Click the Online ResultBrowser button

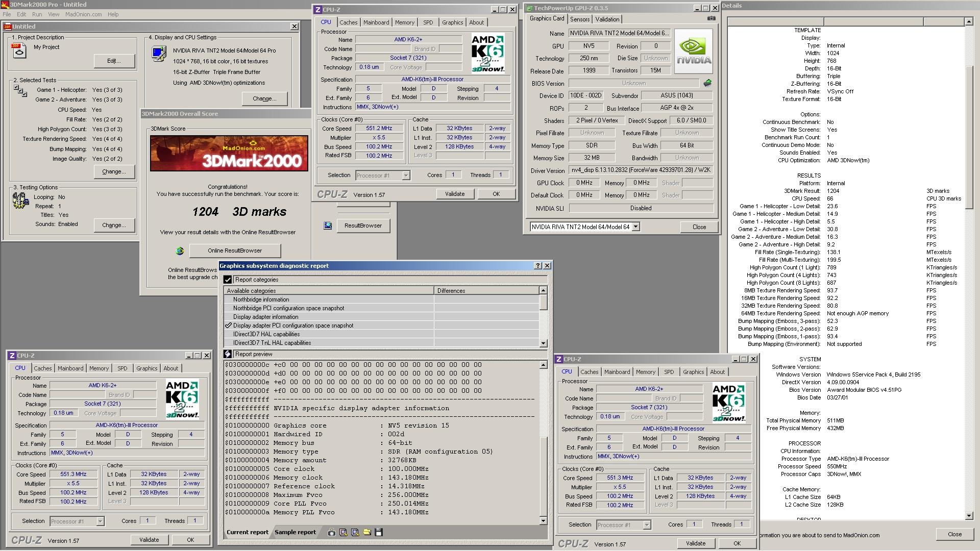point(235,251)
